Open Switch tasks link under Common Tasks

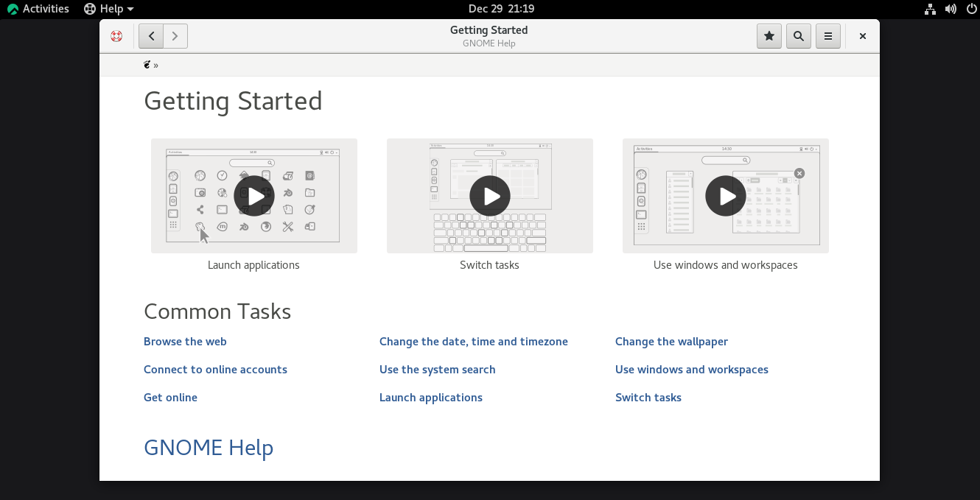pyautogui.click(x=648, y=398)
